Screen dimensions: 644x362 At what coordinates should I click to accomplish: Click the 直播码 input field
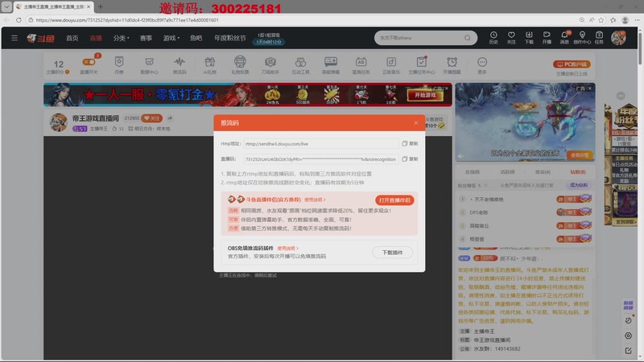point(320,158)
